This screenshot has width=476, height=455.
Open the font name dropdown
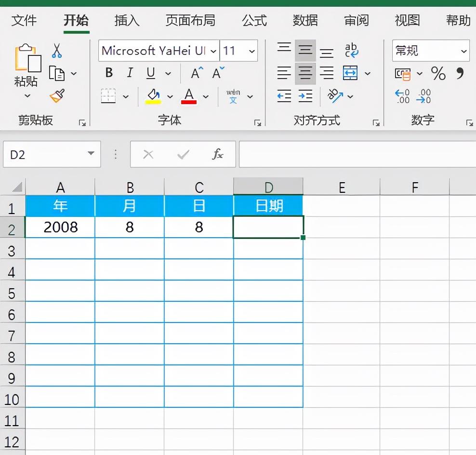tap(213, 51)
